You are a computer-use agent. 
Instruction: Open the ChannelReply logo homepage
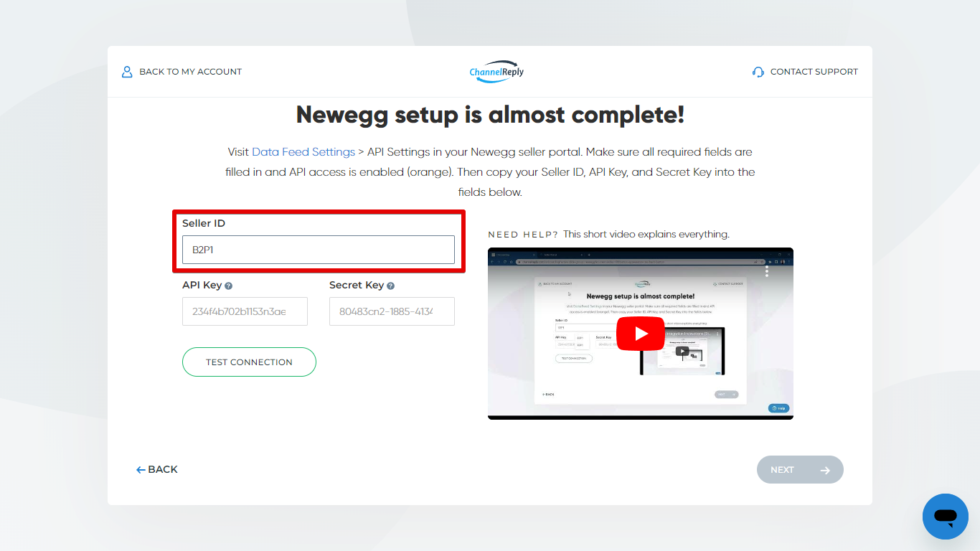click(x=496, y=72)
